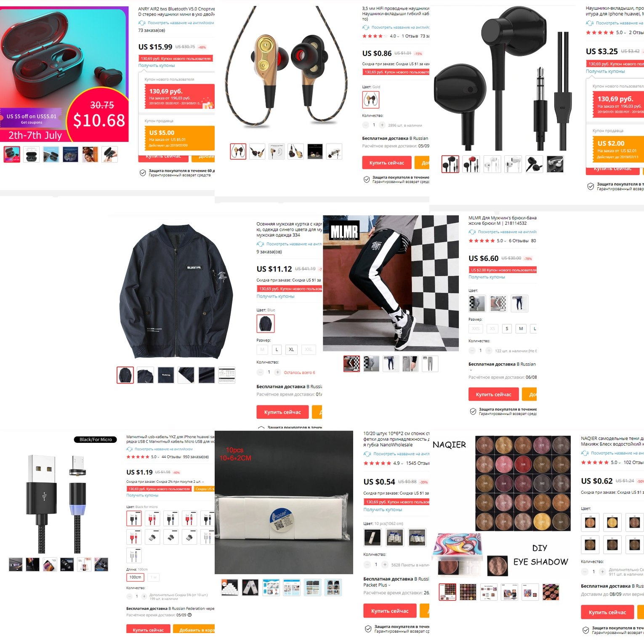This screenshot has height=644, width=644.
Task: Click the help icon after the 05/09 delivery date
Action: click(x=189, y=615)
